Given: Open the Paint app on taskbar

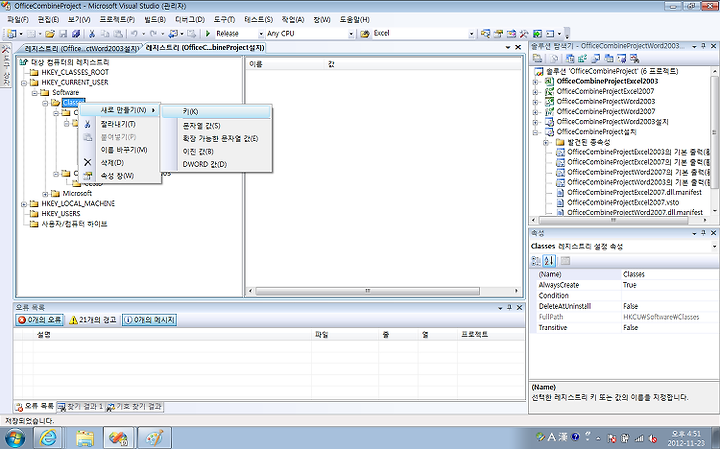Looking at the screenshot, I should pos(154,438).
